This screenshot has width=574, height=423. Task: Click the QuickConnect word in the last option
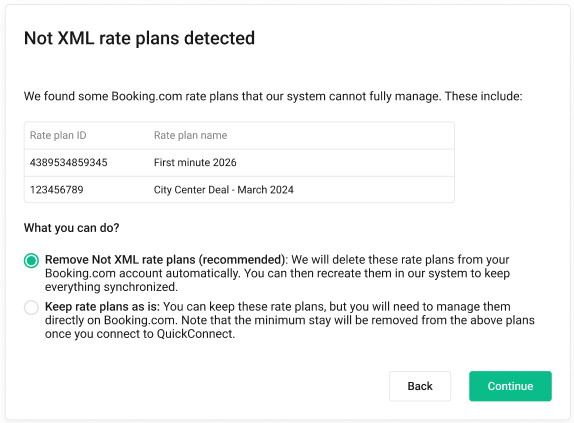[x=194, y=334]
